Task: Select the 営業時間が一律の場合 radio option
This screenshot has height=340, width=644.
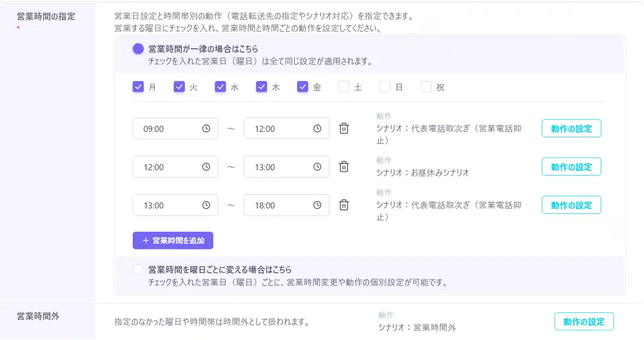Action: pyautogui.click(x=138, y=49)
